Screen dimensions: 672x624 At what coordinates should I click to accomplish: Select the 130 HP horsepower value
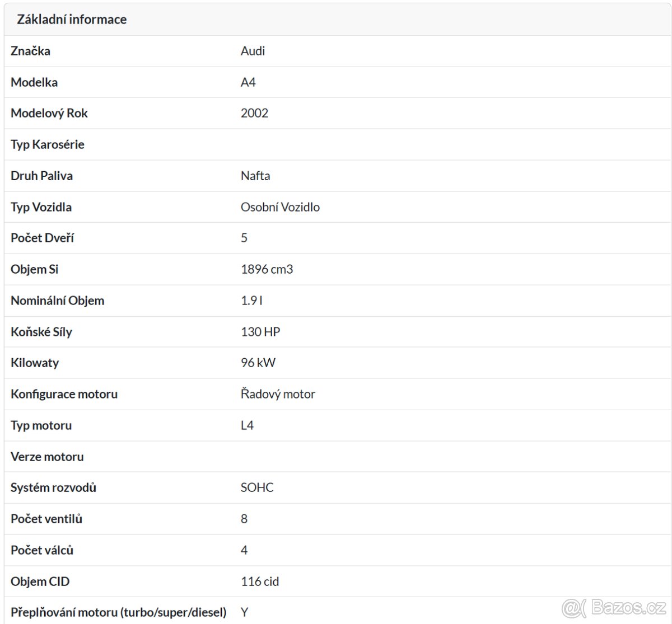click(x=260, y=332)
